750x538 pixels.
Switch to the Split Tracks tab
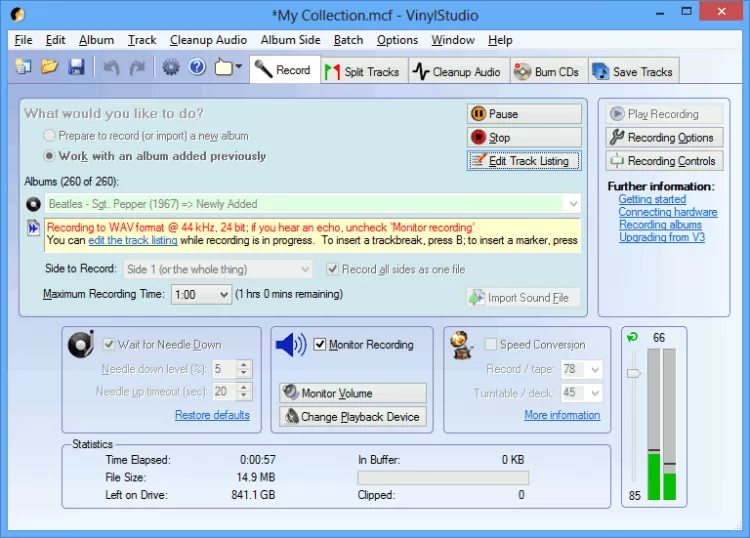[x=362, y=71]
